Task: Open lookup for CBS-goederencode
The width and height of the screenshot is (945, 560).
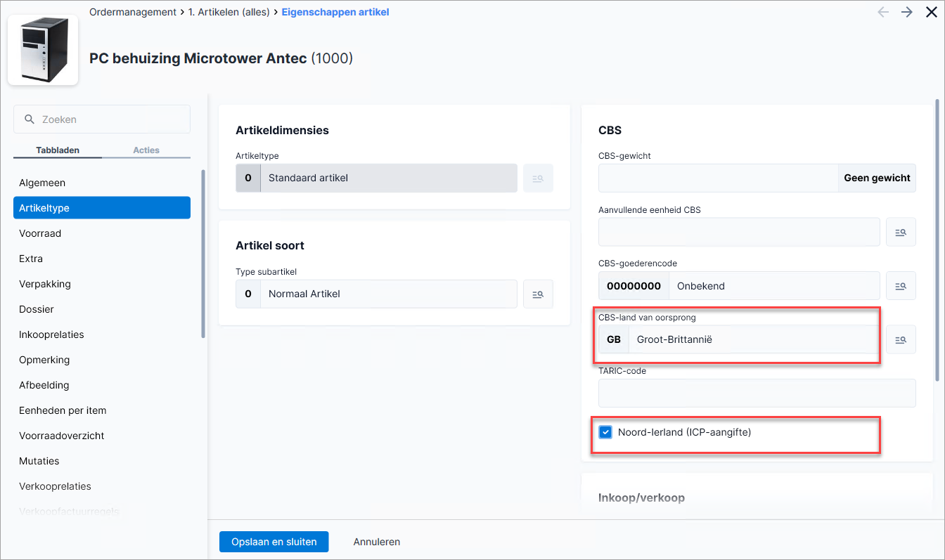Action: (901, 286)
